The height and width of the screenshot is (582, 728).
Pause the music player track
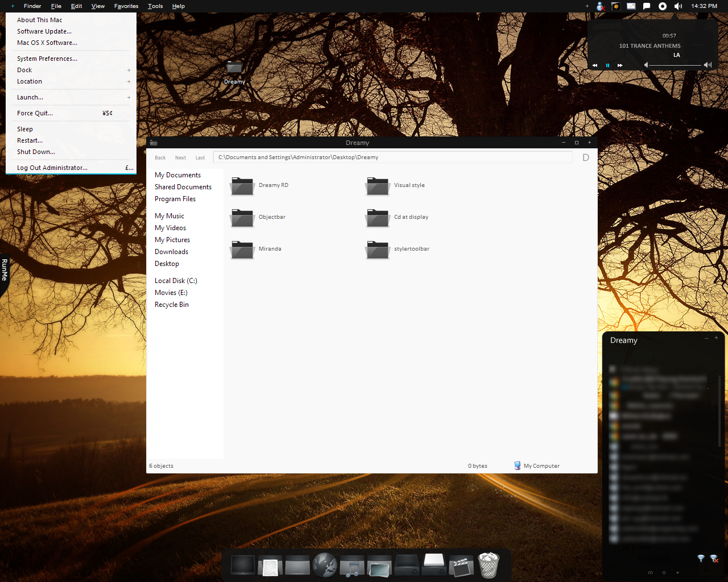(x=607, y=65)
